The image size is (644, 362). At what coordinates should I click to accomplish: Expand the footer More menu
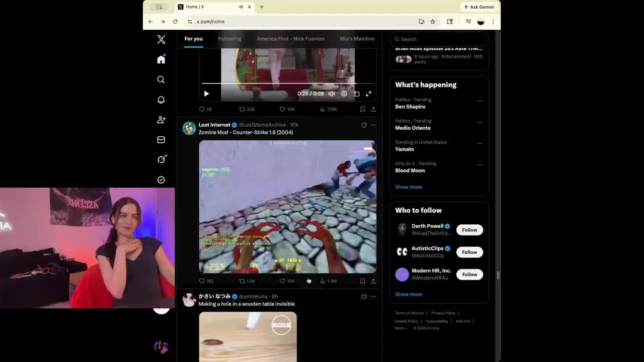click(x=401, y=328)
